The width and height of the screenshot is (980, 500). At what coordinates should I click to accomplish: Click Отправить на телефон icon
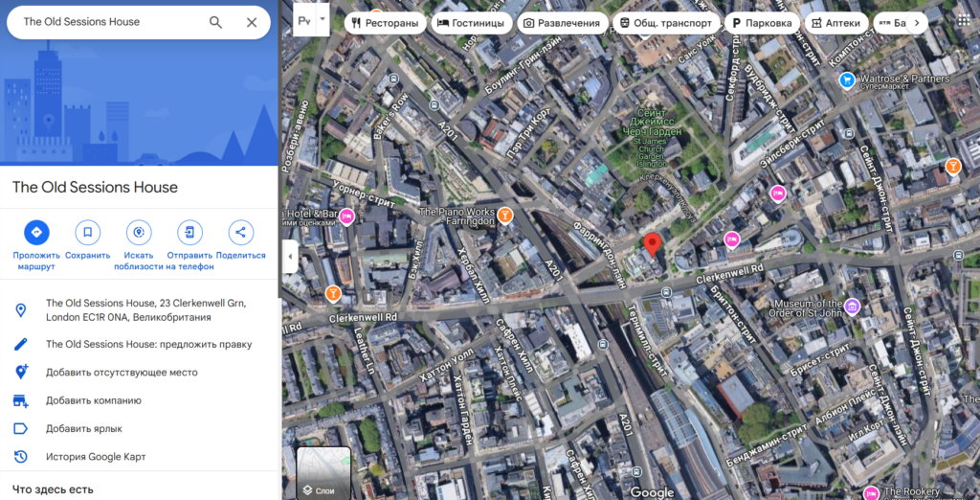click(189, 232)
